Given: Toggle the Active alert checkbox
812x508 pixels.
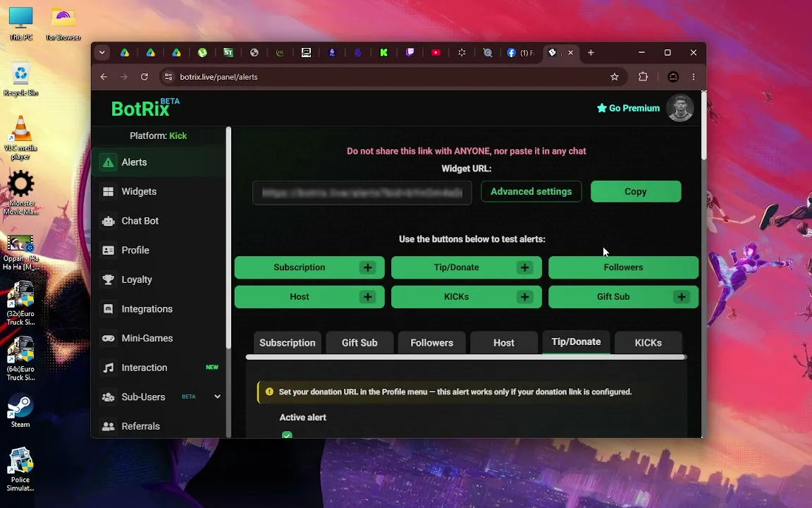Looking at the screenshot, I should point(287,435).
